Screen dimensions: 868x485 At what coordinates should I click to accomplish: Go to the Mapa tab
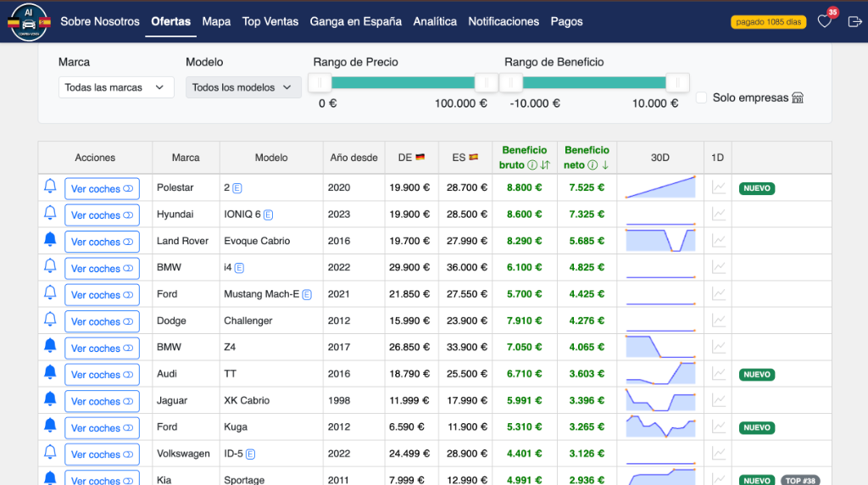point(216,21)
